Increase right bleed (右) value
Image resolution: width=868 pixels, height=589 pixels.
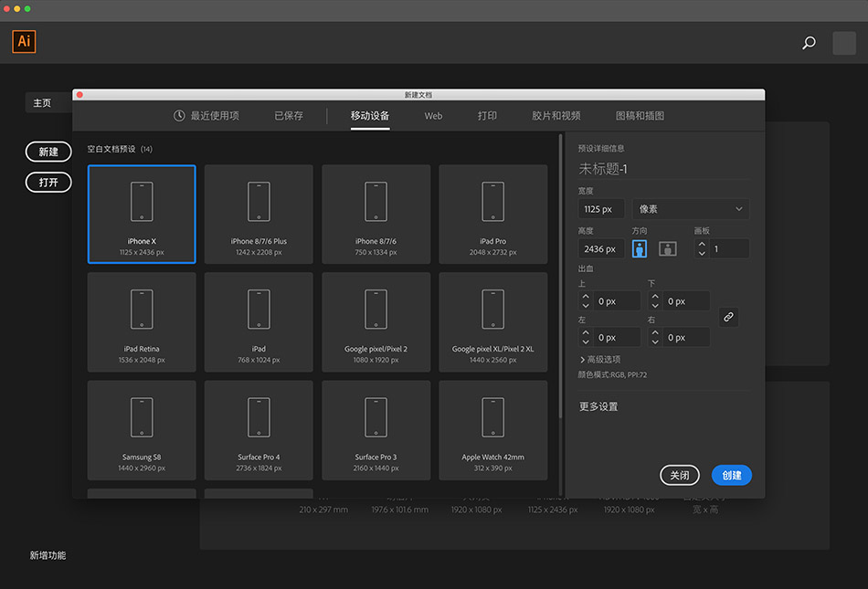655,332
